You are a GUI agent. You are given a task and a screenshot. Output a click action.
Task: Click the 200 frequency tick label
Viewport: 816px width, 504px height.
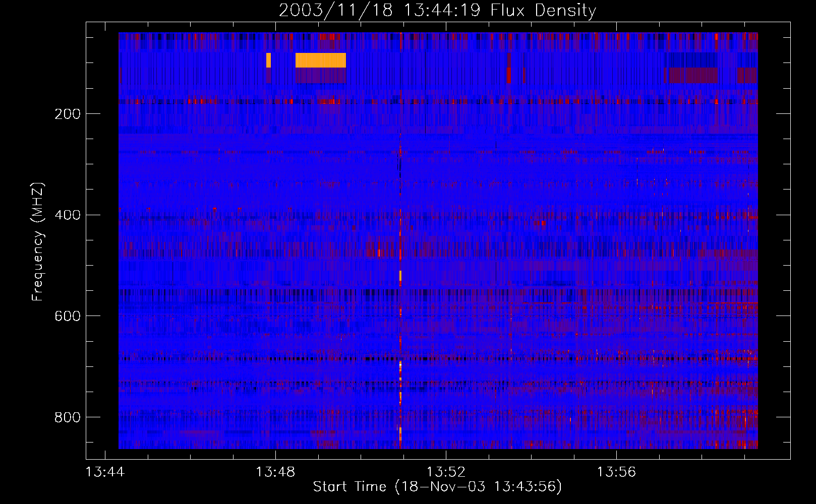click(68, 114)
